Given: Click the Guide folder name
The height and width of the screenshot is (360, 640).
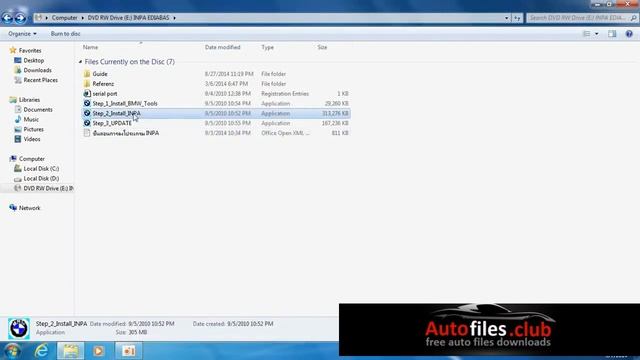Looking at the screenshot, I should (x=100, y=74).
